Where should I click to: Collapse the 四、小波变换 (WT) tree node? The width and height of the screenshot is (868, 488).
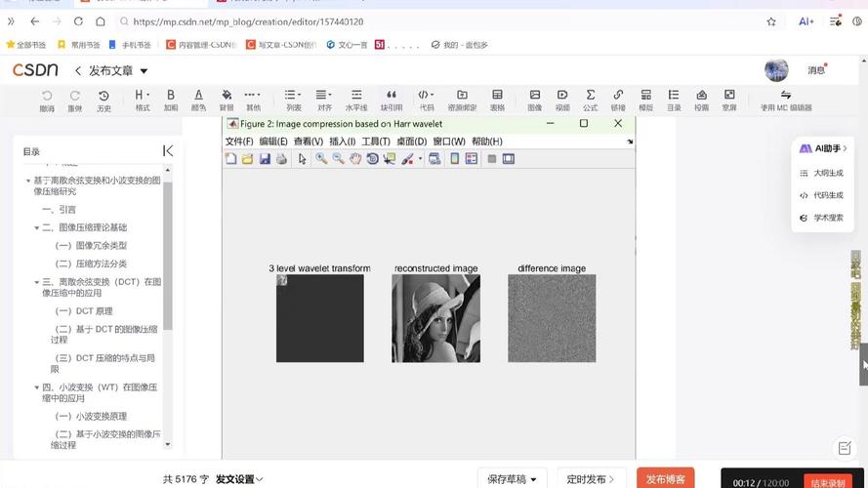pos(36,387)
